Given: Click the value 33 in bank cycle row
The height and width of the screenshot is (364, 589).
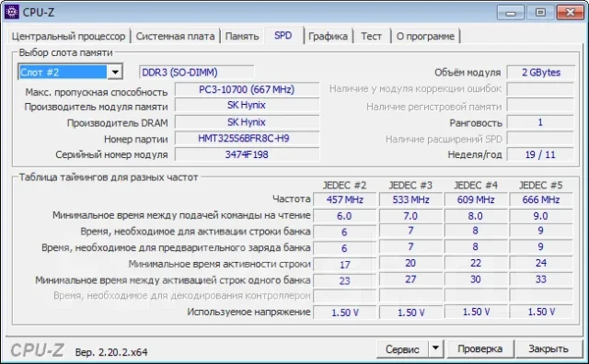Looking at the screenshot, I should coord(541,279).
